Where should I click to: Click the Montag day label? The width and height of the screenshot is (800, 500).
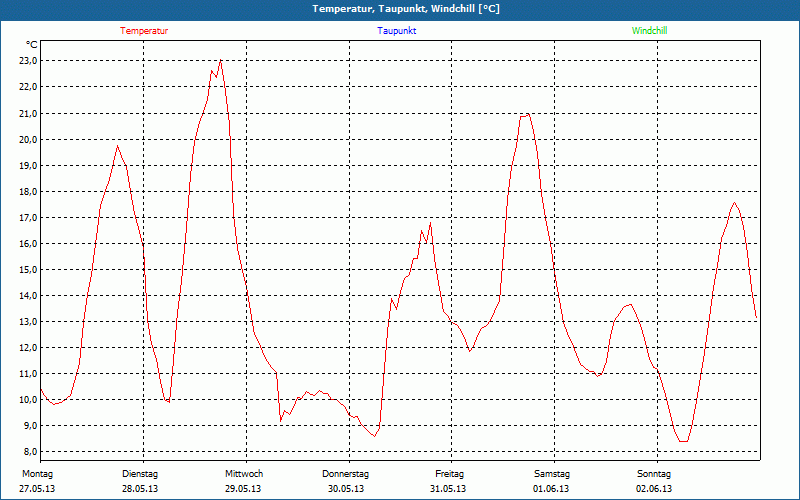pyautogui.click(x=37, y=474)
